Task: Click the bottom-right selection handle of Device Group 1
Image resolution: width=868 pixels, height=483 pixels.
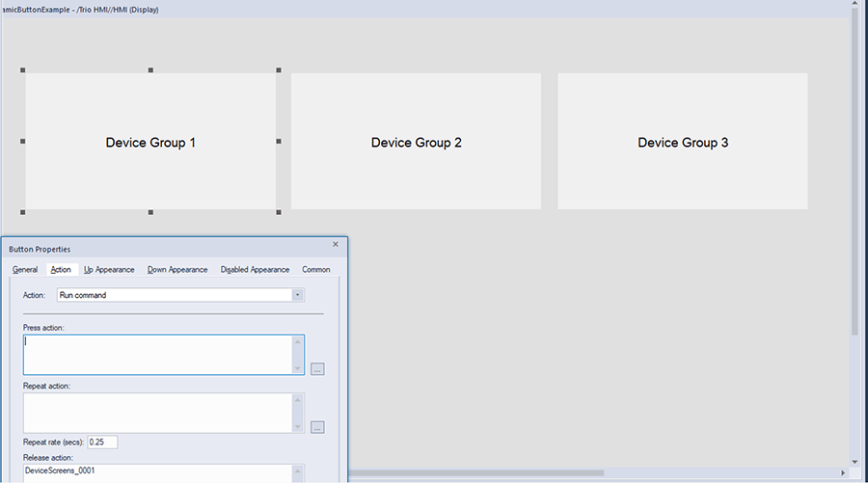Action: 279,212
